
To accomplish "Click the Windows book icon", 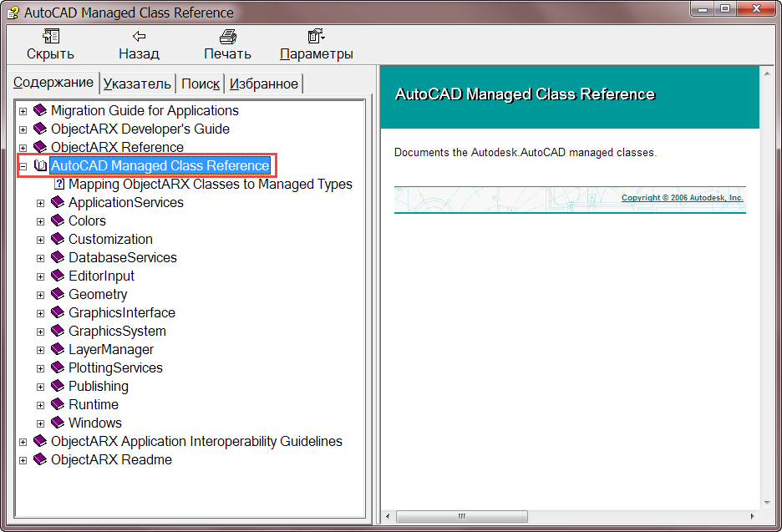I will pos(58,423).
